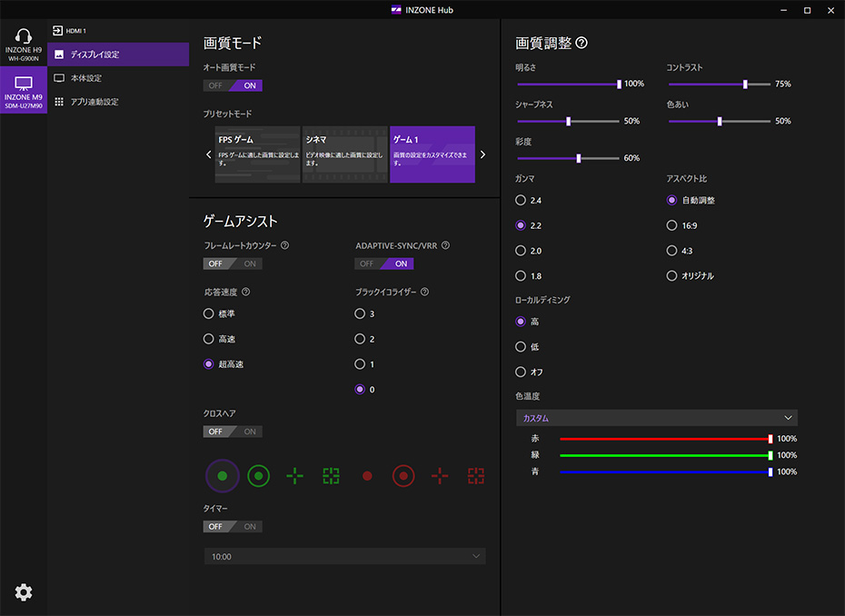Viewport: 845px width, 616px height.
Task: Toggle the オート画質モード switch
Action: click(x=233, y=85)
